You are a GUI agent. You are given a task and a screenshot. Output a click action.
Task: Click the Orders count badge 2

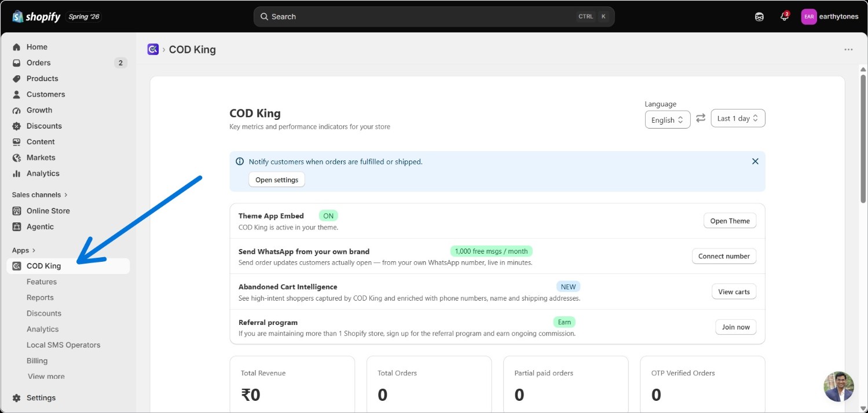pyautogui.click(x=120, y=63)
